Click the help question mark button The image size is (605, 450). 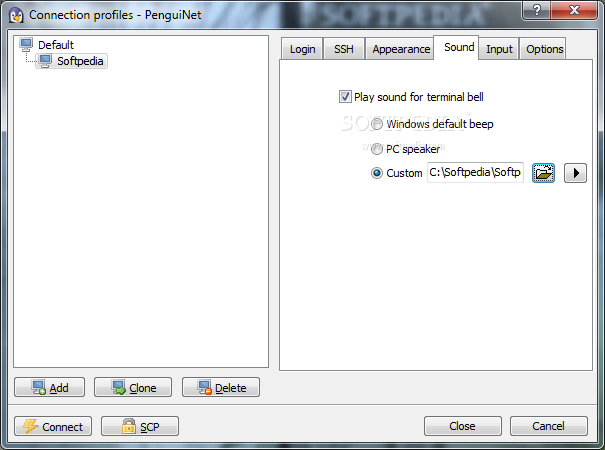pyautogui.click(x=536, y=9)
